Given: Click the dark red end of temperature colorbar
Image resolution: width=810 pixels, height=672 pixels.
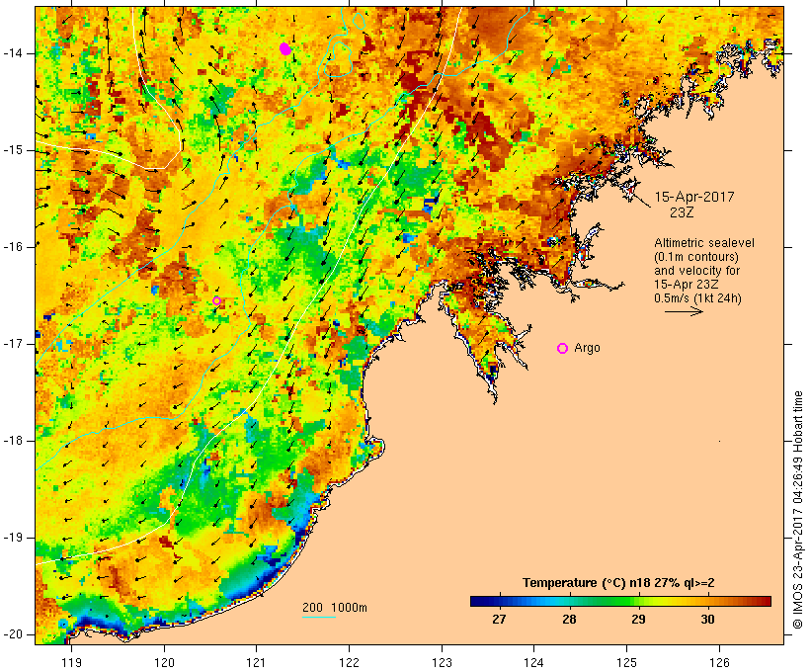Looking at the screenshot, I should pyautogui.click(x=766, y=601).
